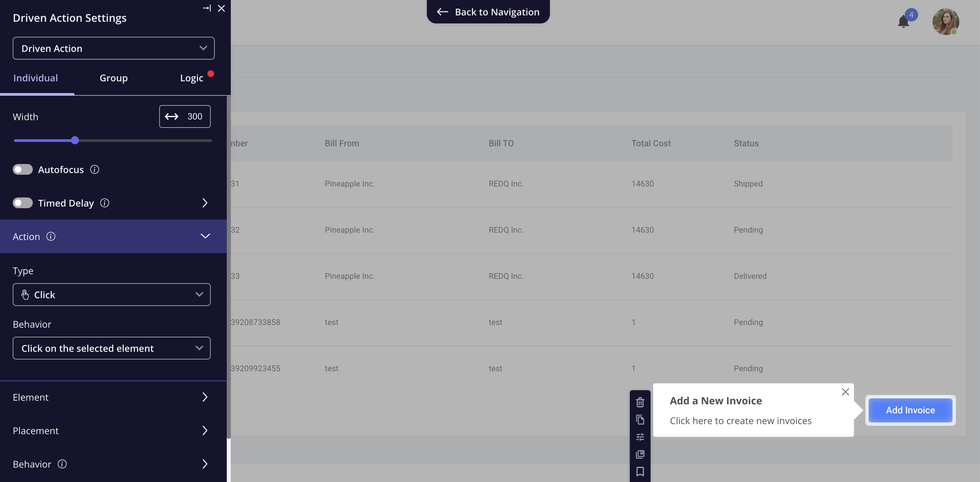This screenshot has height=482, width=980.
Task: Click the bookmark icon in tooltip toolbar
Action: [x=640, y=471]
